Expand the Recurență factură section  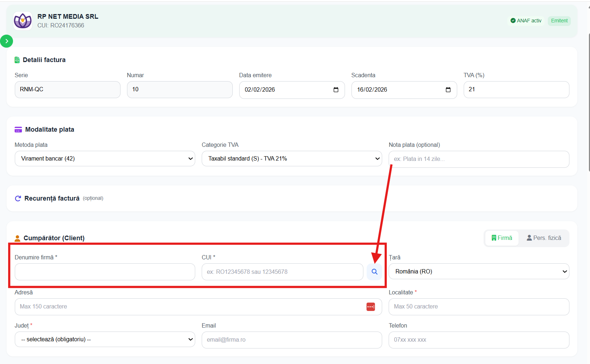coord(52,198)
